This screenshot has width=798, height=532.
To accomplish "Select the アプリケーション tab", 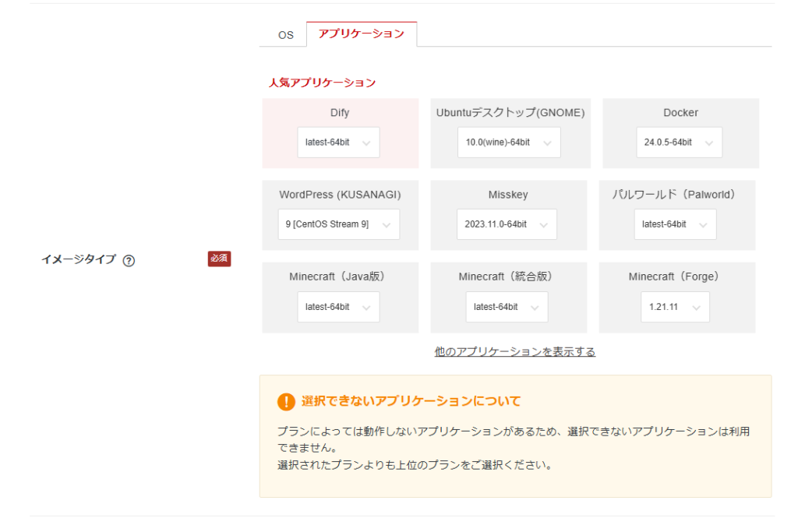I will [362, 34].
